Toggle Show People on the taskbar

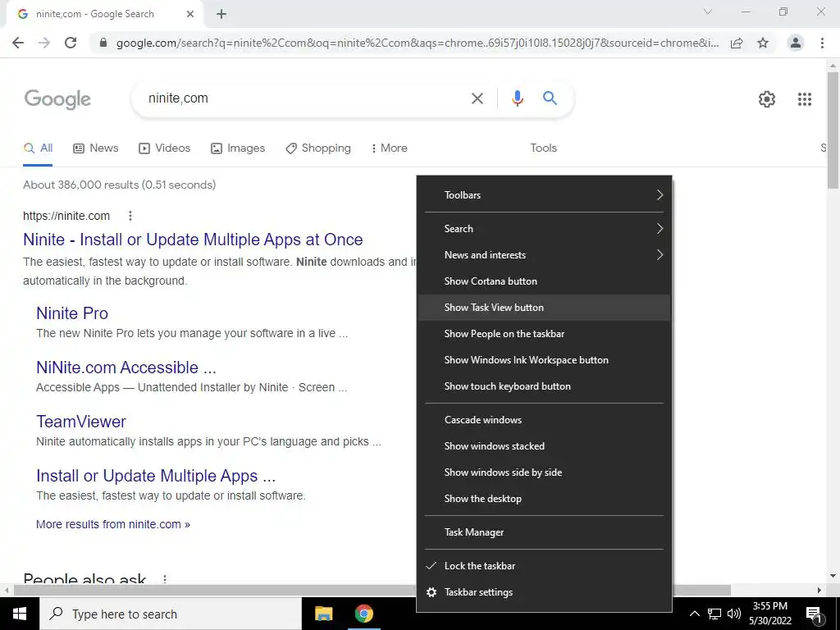[545, 334]
